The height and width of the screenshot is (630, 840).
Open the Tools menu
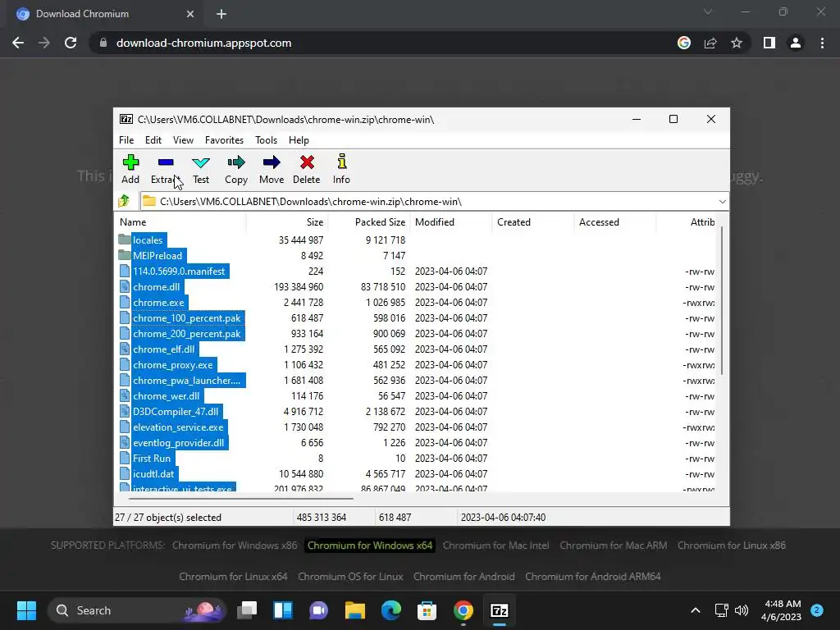(x=267, y=140)
